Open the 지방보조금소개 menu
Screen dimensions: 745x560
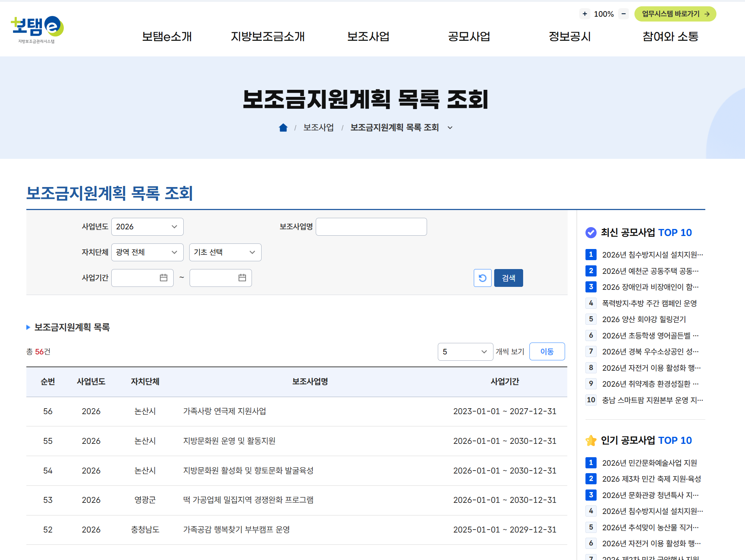pos(268,36)
